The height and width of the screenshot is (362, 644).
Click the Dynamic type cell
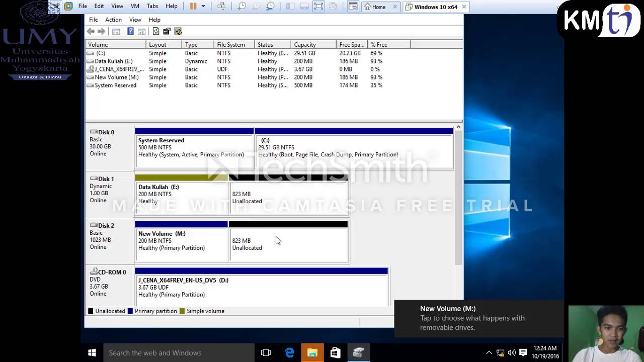(196, 61)
